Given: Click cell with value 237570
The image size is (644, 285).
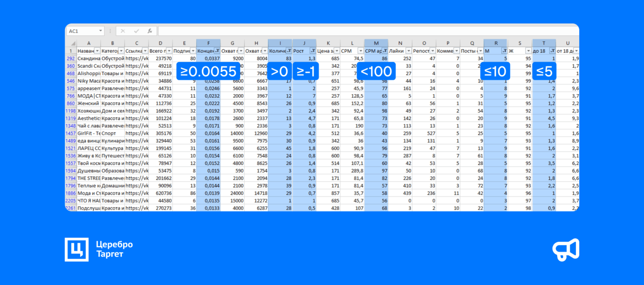Looking at the screenshot, I should point(160,58).
